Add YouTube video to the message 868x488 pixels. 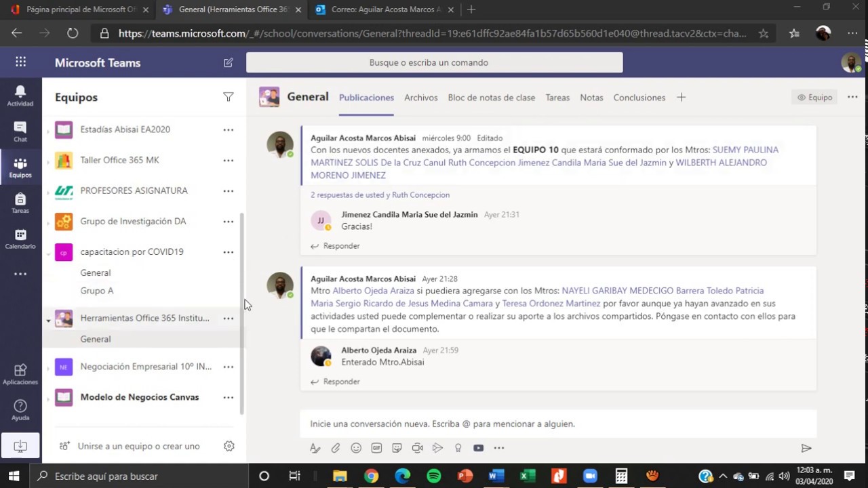coord(478,448)
